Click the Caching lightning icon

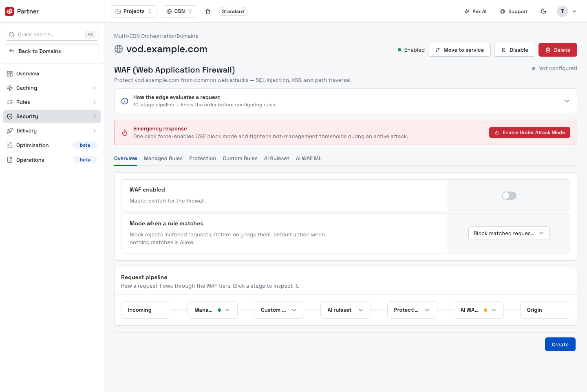[x=10, y=88]
